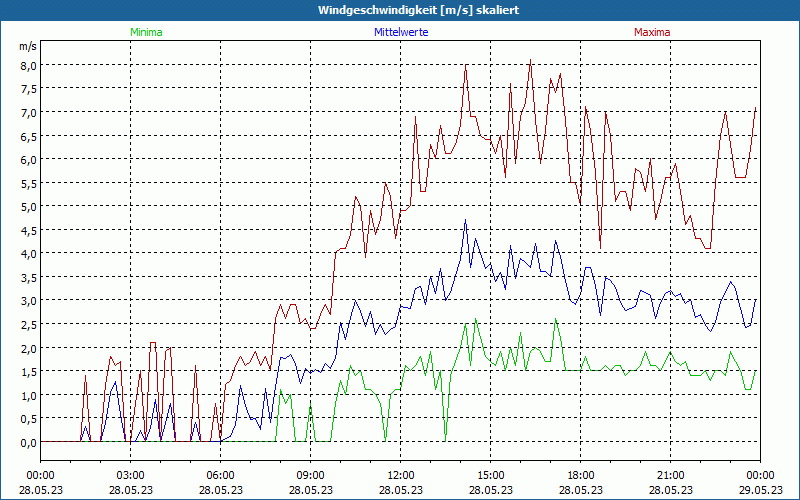The height and width of the screenshot is (500, 800).
Task: Click the 3,0 y-axis value
Action: click(x=28, y=301)
